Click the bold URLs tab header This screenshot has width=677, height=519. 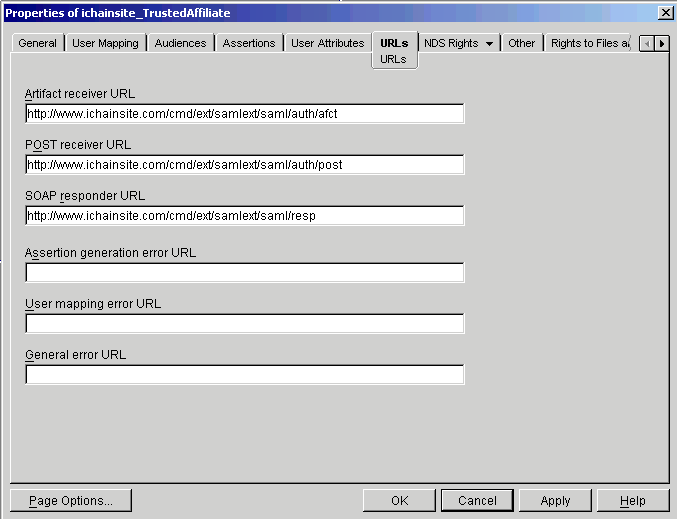(394, 43)
